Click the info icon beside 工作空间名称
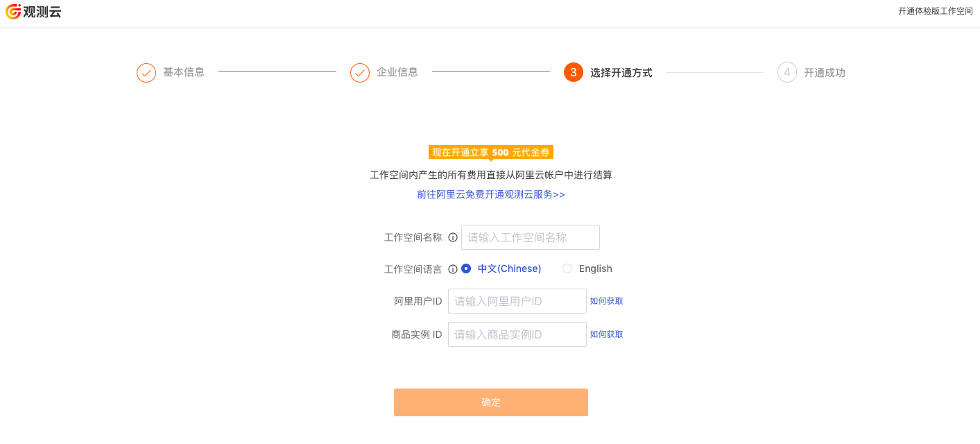 coord(453,237)
